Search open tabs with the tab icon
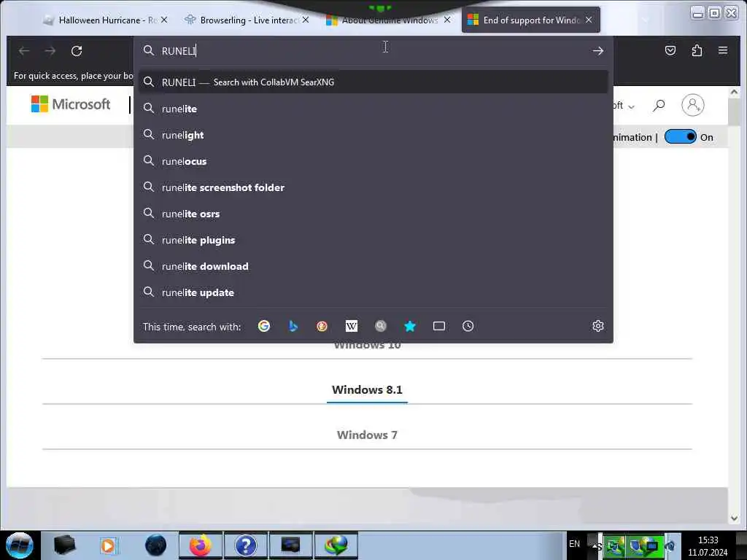This screenshot has width=747, height=560. click(x=438, y=326)
